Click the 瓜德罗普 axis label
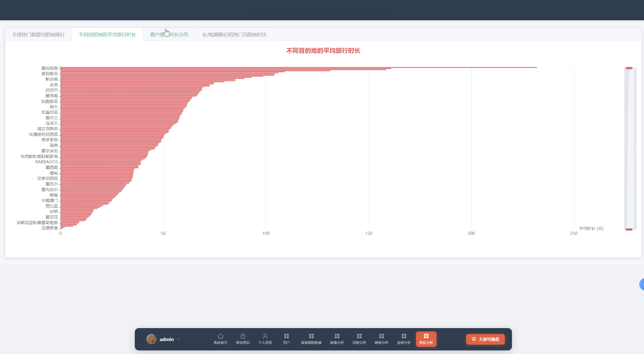644x354 pixels. coord(50,228)
